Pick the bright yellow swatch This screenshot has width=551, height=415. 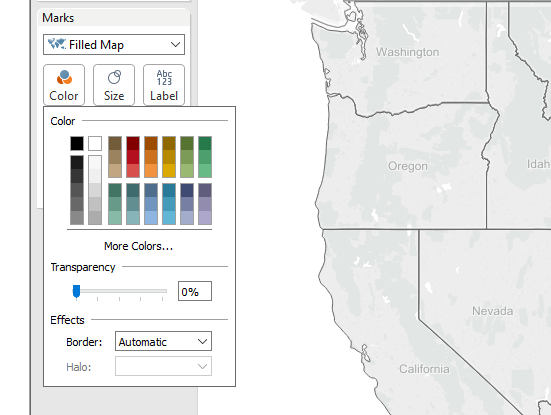click(x=169, y=171)
